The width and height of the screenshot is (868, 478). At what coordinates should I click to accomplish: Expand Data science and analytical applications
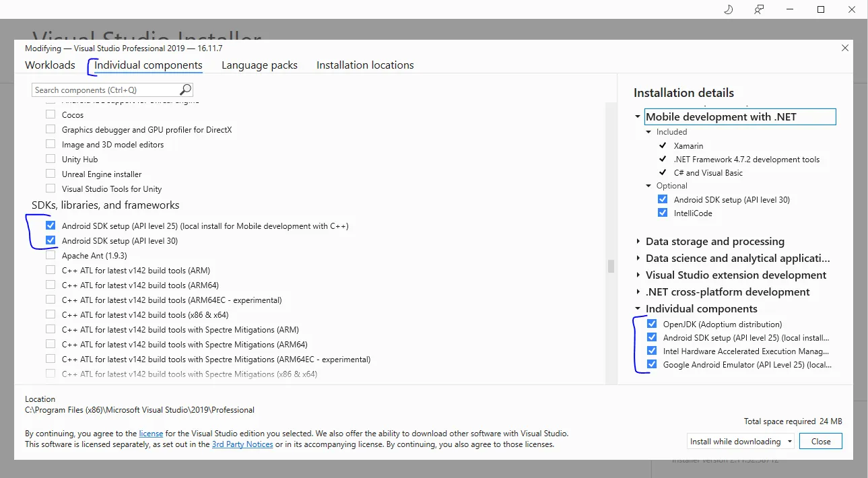tap(638, 259)
